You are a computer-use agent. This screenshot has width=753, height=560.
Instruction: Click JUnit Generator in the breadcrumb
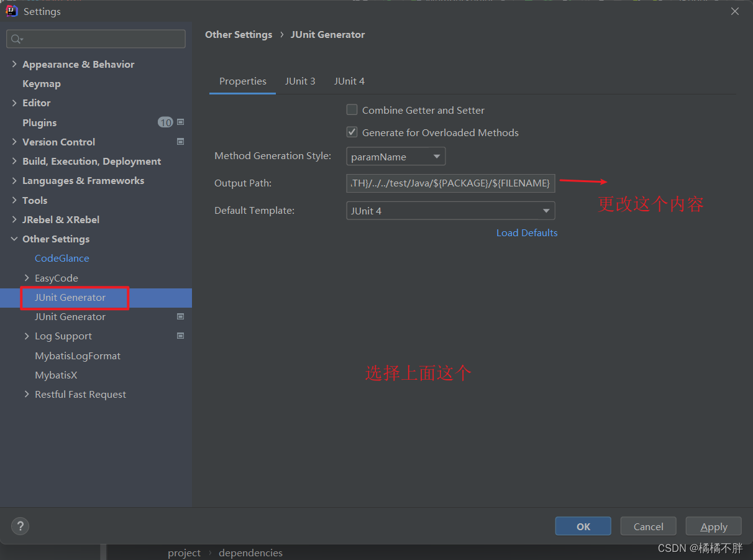point(328,35)
